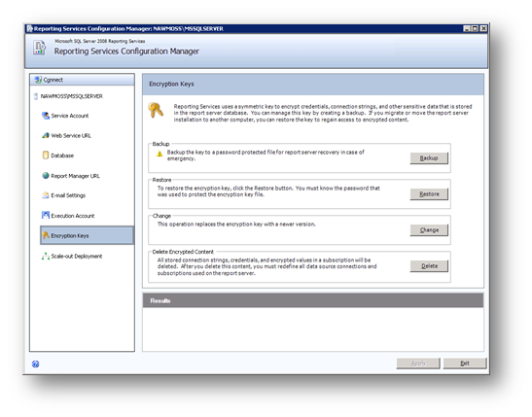532x417 pixels.
Task: Click the Execution Account icon
Action: 46,215
